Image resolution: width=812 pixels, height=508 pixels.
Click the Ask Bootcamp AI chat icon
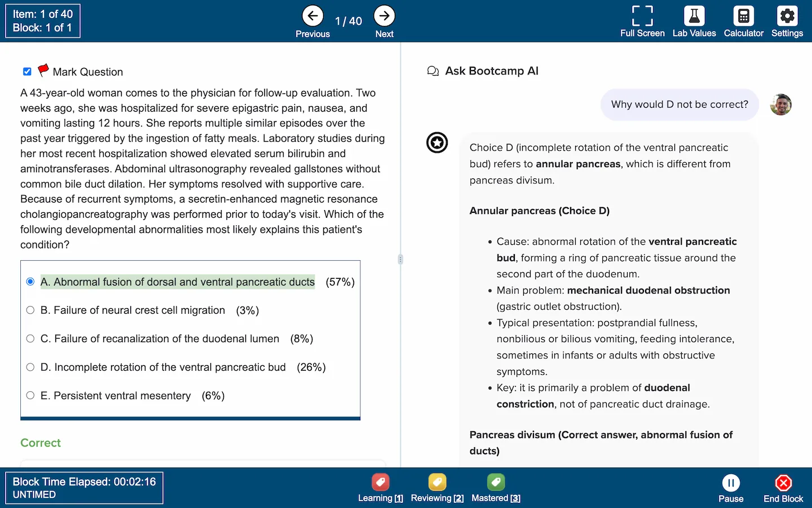point(433,71)
